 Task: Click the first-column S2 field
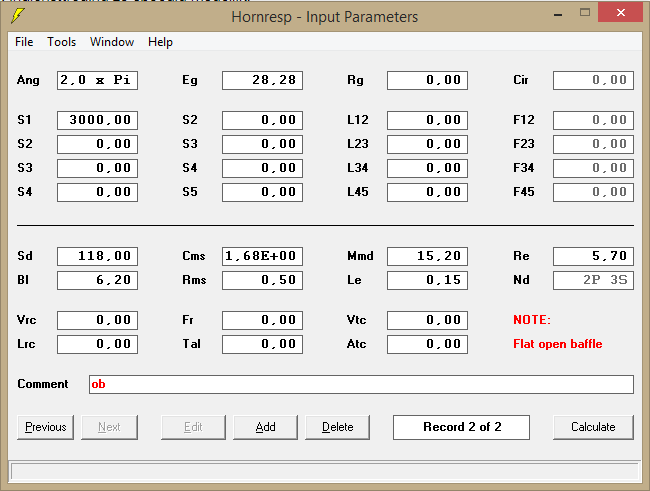coord(97,144)
